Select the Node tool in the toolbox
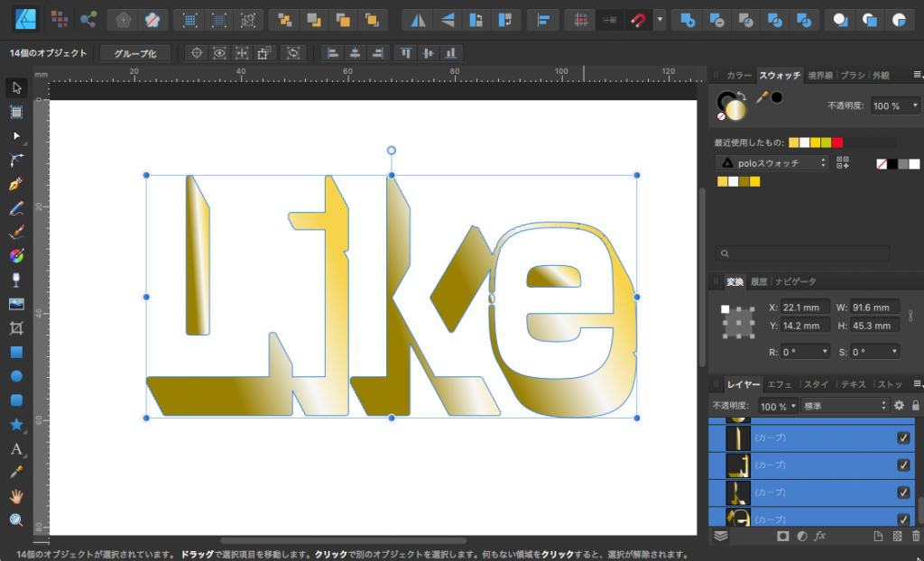The height and width of the screenshot is (561, 924). click(x=15, y=135)
